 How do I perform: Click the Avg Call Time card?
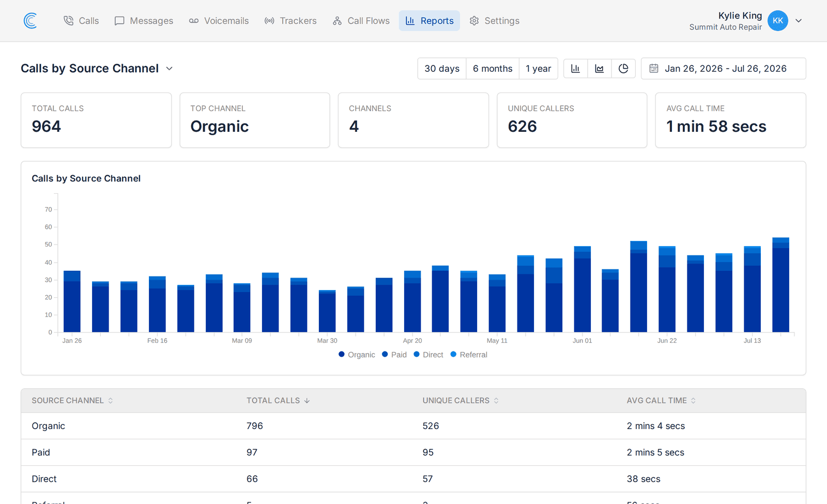(730, 120)
